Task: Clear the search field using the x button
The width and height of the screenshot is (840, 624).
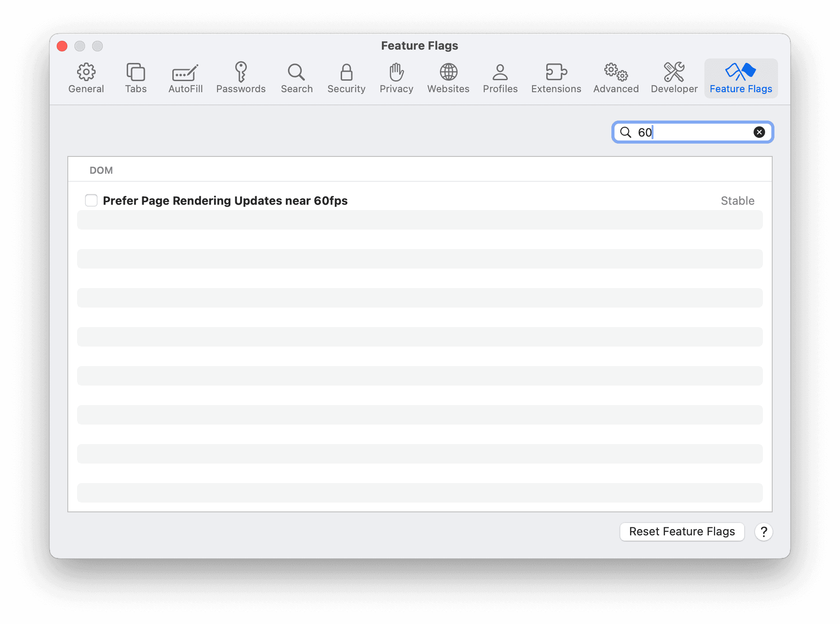Action: (x=758, y=132)
